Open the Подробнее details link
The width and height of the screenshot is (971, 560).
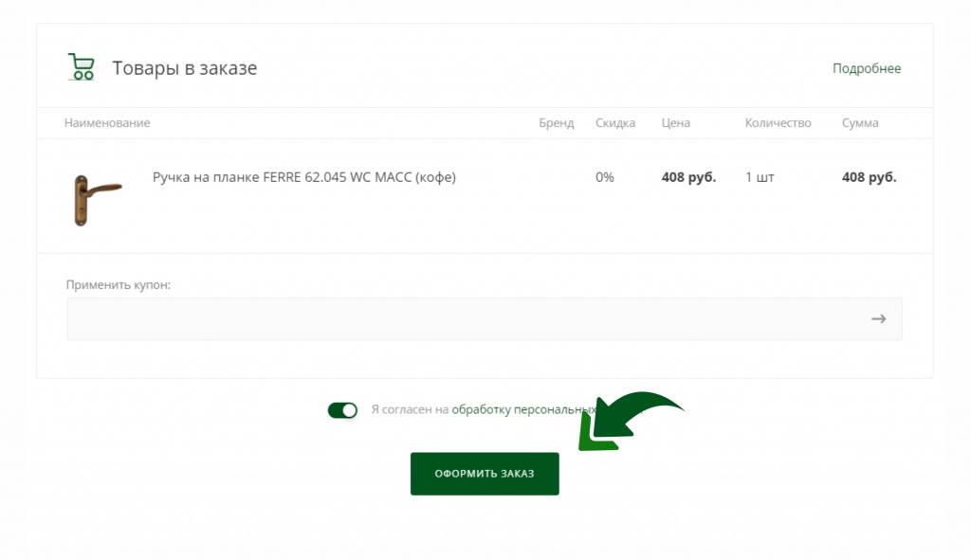(x=866, y=68)
